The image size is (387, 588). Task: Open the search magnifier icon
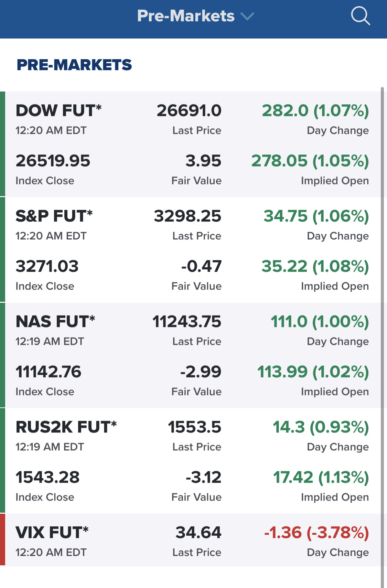[360, 16]
